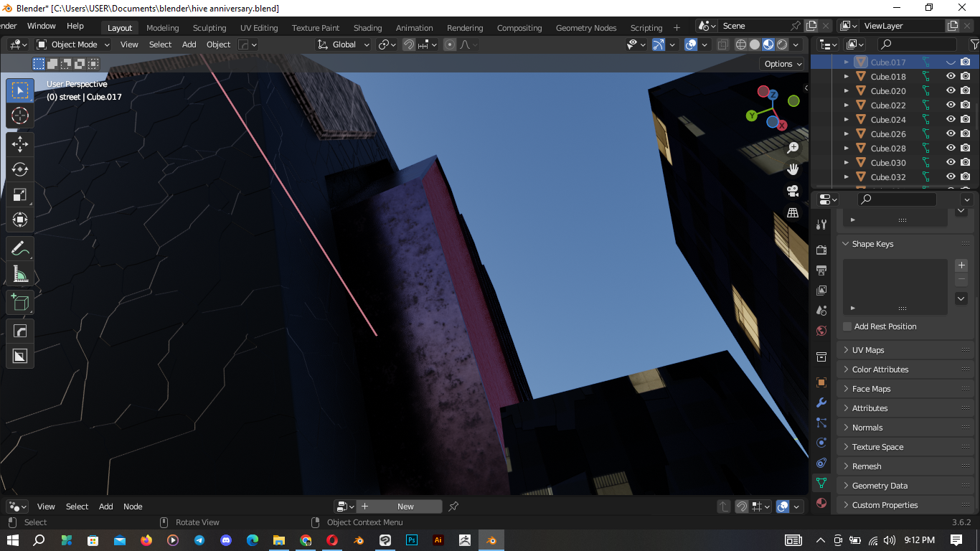Toggle snapping magnet in viewport header
980x551 pixels.
(408, 44)
